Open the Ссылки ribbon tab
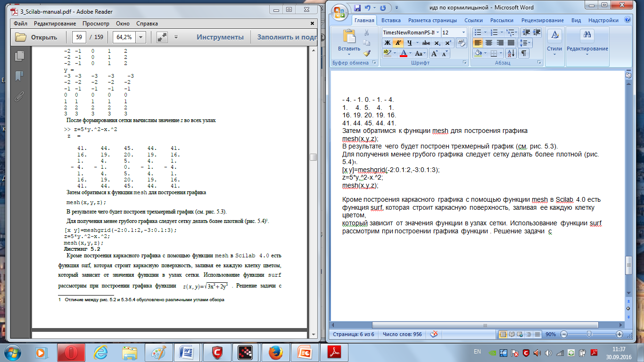644x362 pixels. click(473, 20)
